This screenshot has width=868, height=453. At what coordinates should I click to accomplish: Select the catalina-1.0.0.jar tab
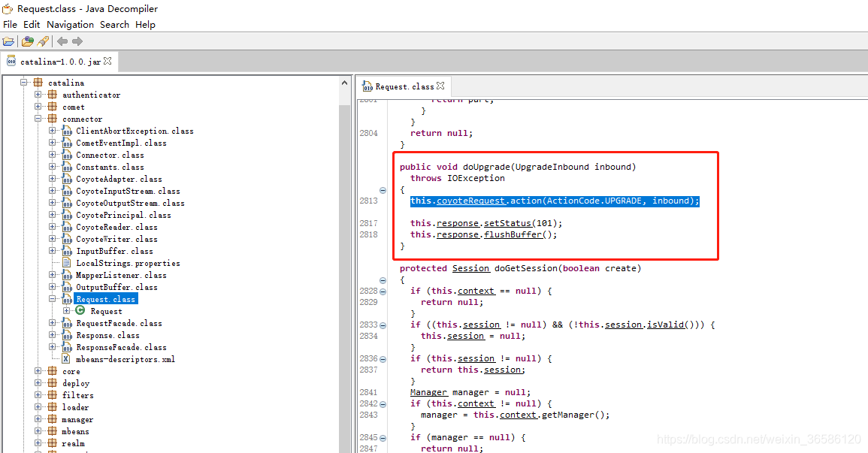[60, 62]
